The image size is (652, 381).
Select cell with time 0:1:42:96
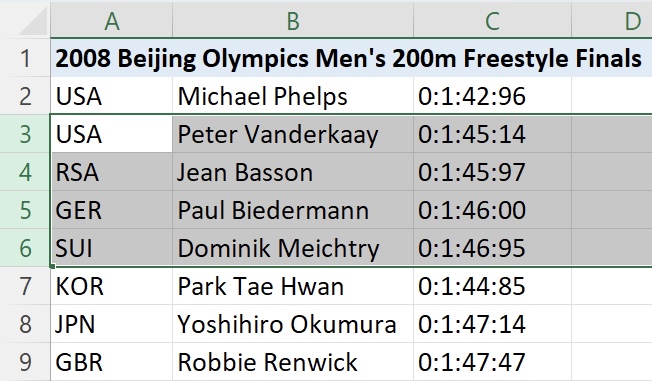[492, 96]
